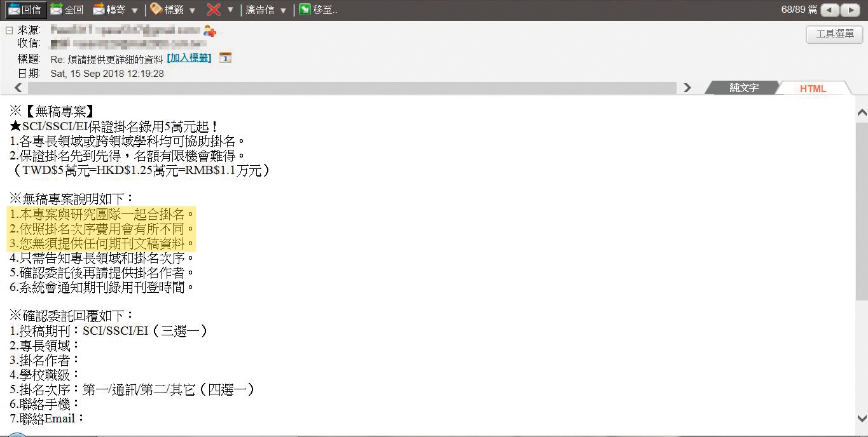Screen dimensions: 868x437
Task: Click the line 4.學校職級：
Action: click(45, 375)
